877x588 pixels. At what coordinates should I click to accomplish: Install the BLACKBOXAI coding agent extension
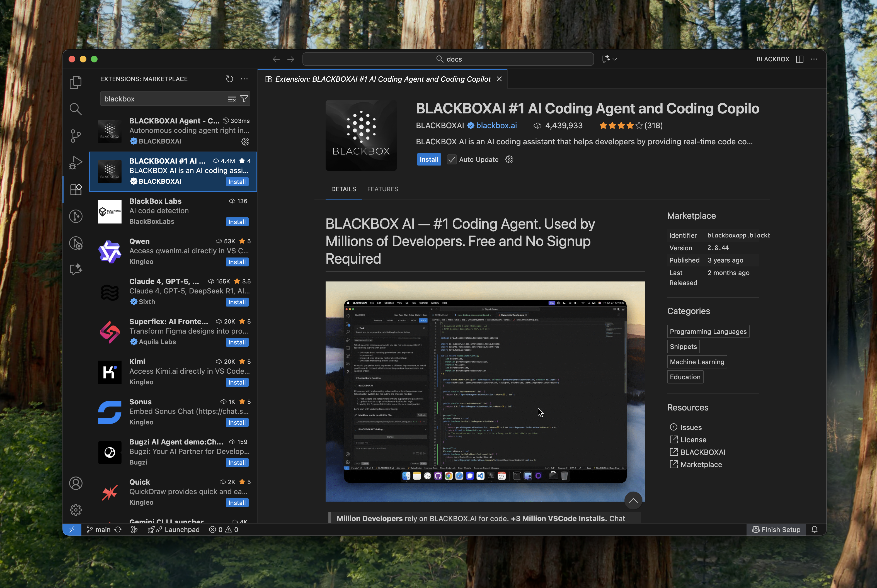(x=429, y=159)
